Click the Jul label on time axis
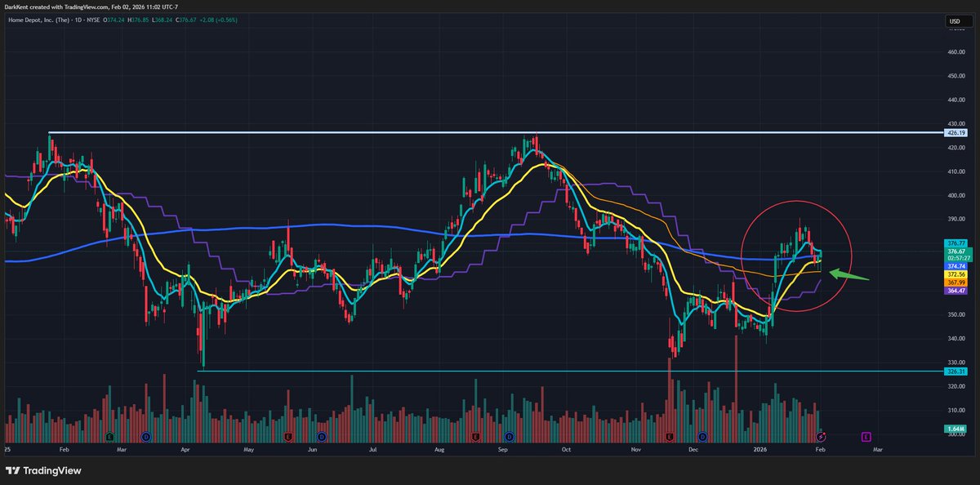Screen dimensions: 980x485 point(372,449)
